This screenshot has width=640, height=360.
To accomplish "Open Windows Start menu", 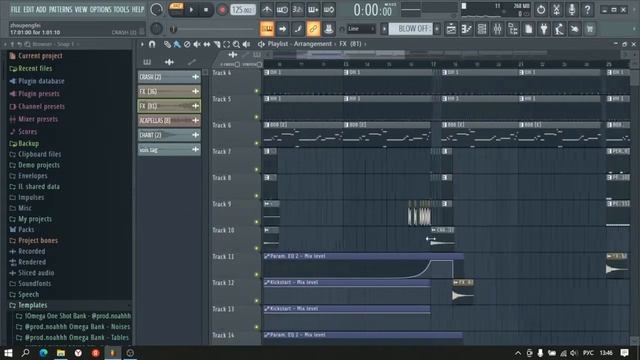I will click(x=8, y=353).
